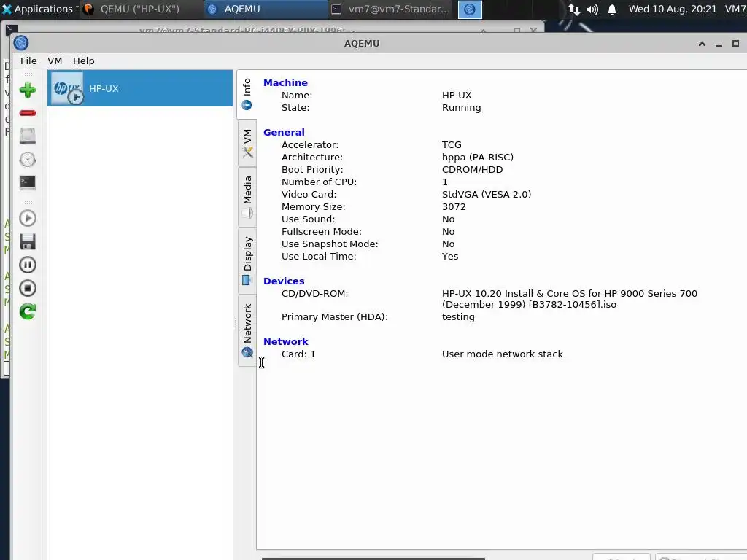The height and width of the screenshot is (560, 747).
Task: Click the 'Card: 1' label
Action: click(298, 354)
